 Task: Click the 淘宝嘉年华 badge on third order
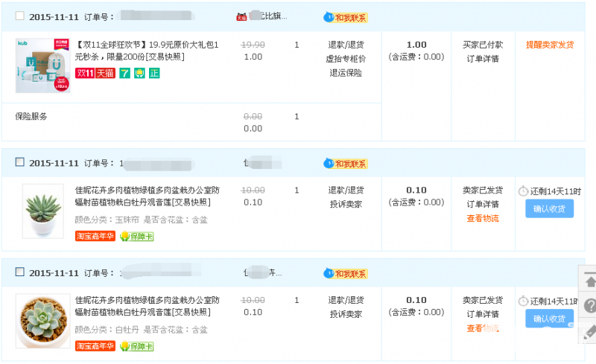click(x=95, y=346)
